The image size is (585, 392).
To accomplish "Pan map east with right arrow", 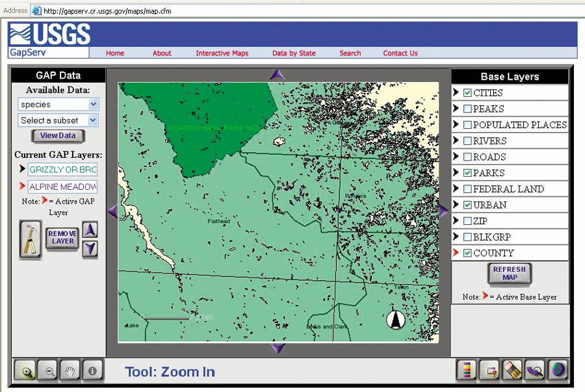I will click(x=443, y=211).
